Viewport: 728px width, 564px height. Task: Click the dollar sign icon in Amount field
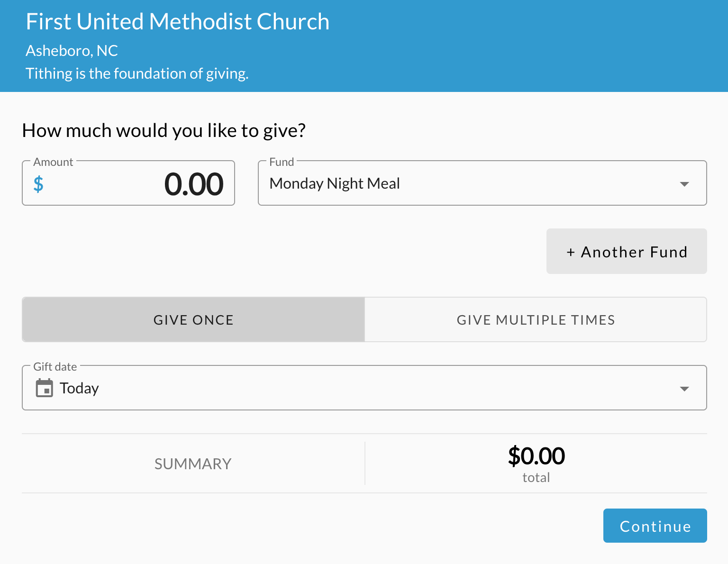(38, 184)
